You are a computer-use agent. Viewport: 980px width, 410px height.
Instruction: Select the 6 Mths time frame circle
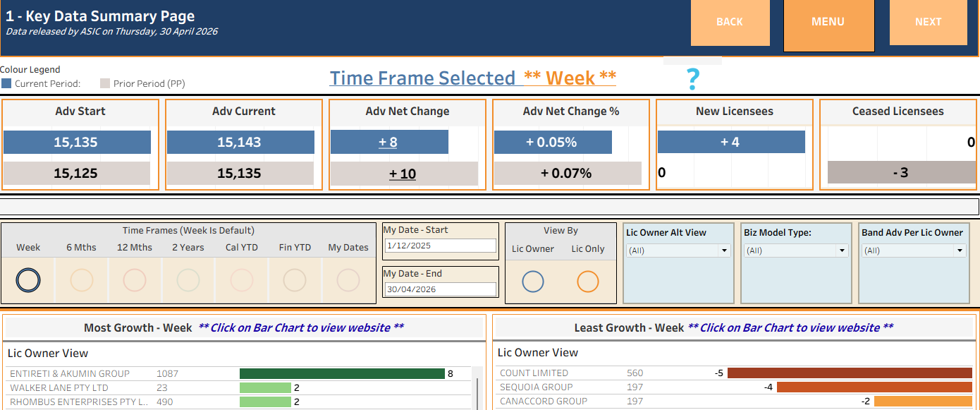click(x=82, y=281)
